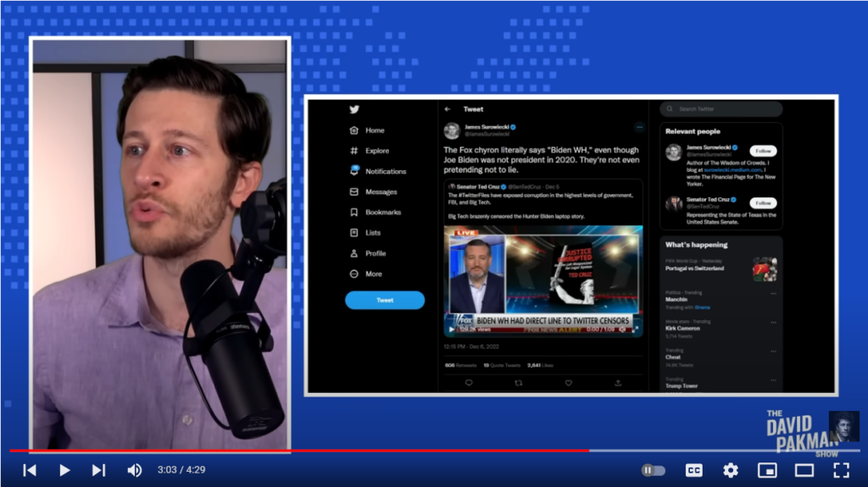This screenshot has width=868, height=487.
Task: Follow James Surowiecki in Relevant people
Action: coord(763,151)
